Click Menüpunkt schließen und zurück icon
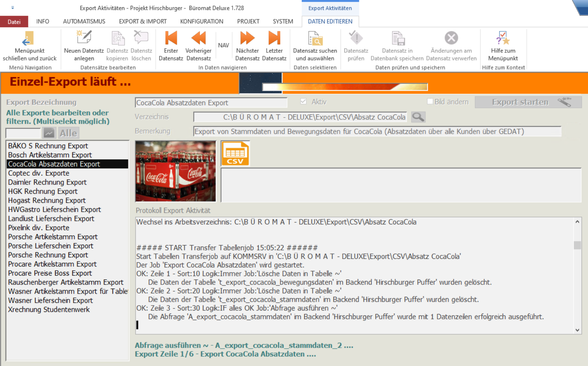The image size is (588, 366). [x=29, y=39]
